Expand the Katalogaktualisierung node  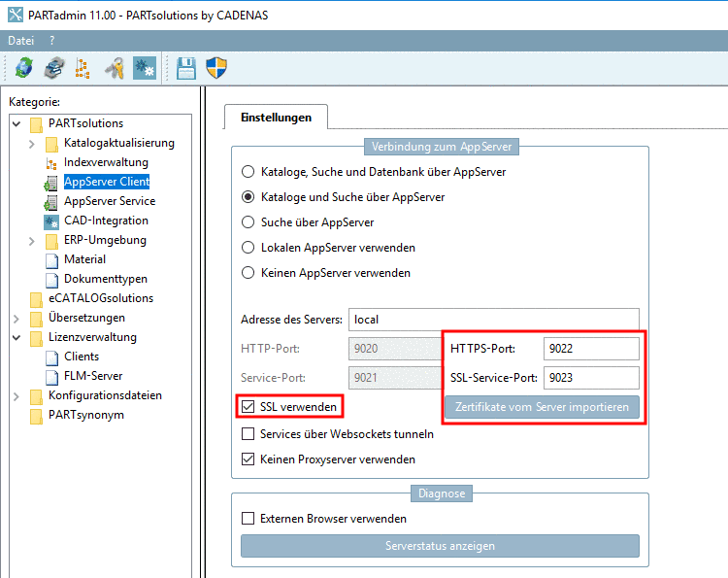[x=32, y=144]
